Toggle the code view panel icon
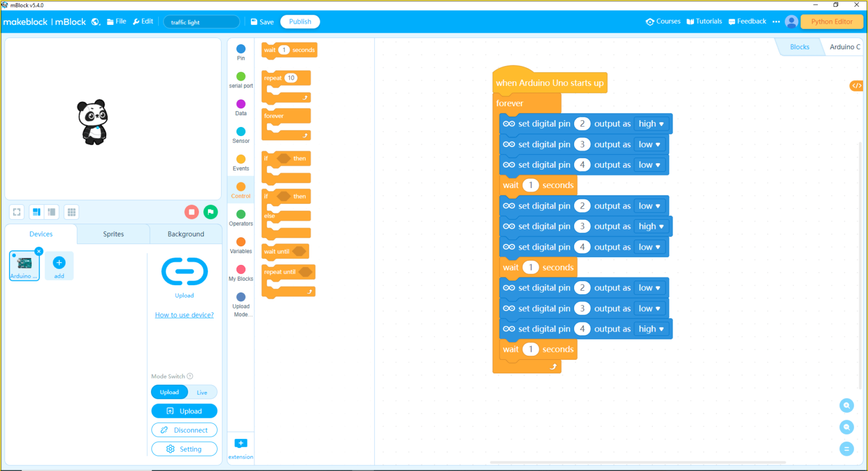Viewport: 868px width, 471px height. click(857, 86)
